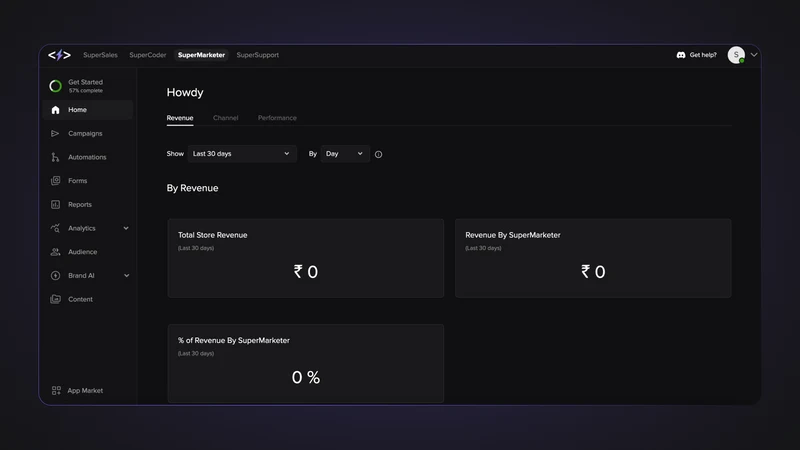
Task: Click the Revenue By SuperMarketer card
Action: click(593, 258)
